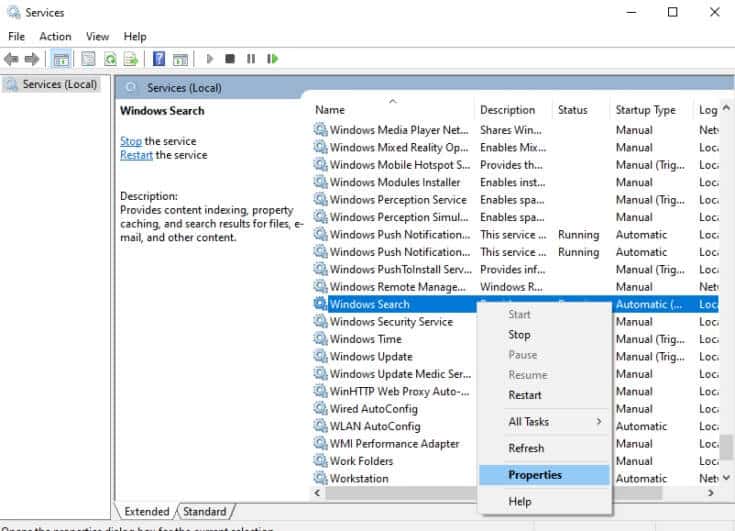Click the Restart the service link
Image resolution: width=735 pixels, height=531 pixels.
(x=136, y=155)
